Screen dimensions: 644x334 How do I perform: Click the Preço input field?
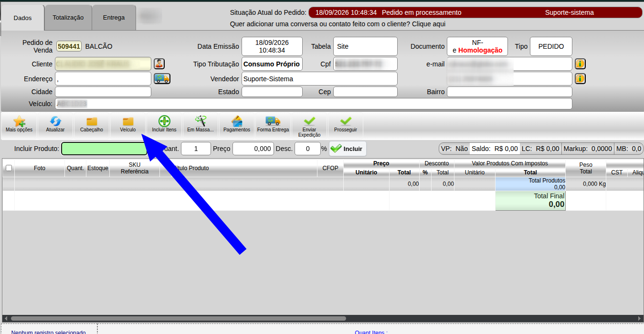click(253, 149)
